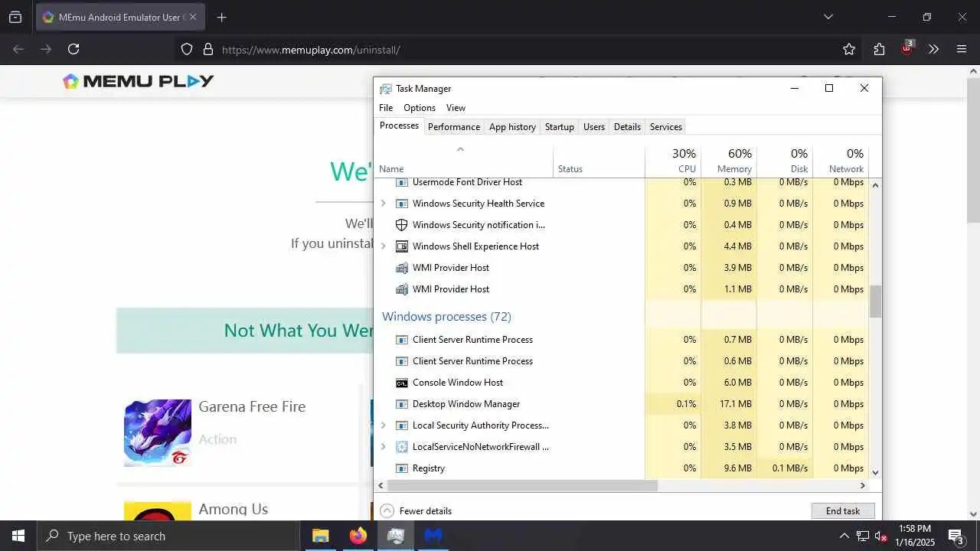Expand LocalServiceNoNetworkFirewall row

[x=384, y=447]
